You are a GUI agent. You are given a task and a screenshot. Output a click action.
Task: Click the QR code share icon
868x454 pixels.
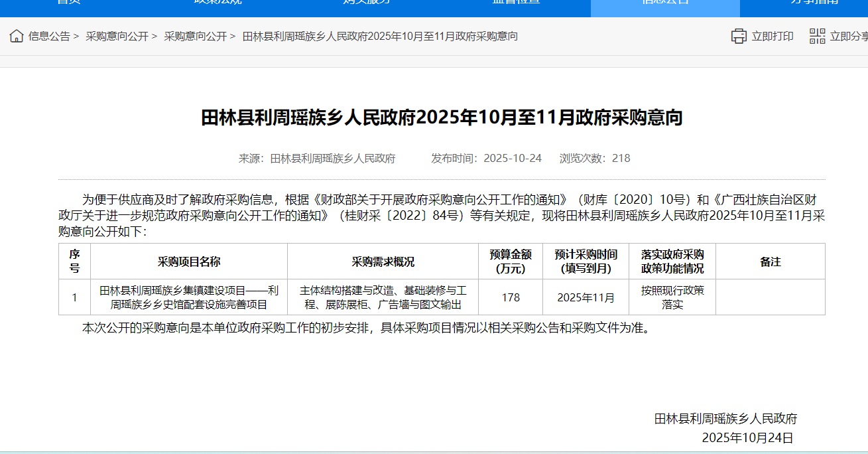817,37
